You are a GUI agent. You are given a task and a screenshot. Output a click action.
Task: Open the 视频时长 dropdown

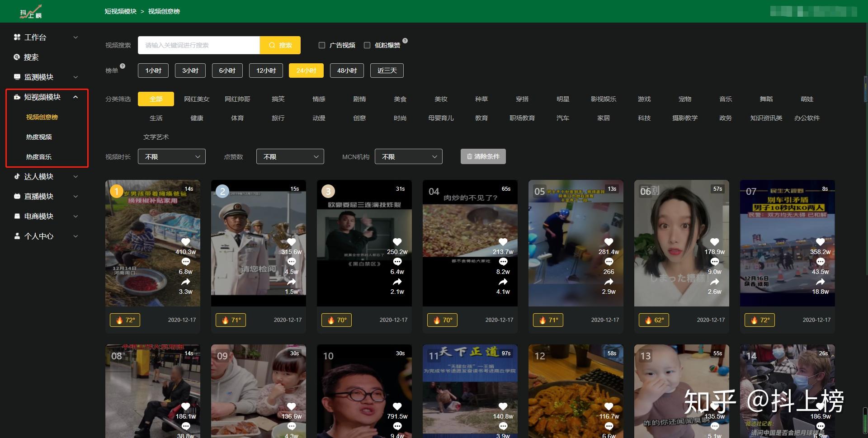172,156
